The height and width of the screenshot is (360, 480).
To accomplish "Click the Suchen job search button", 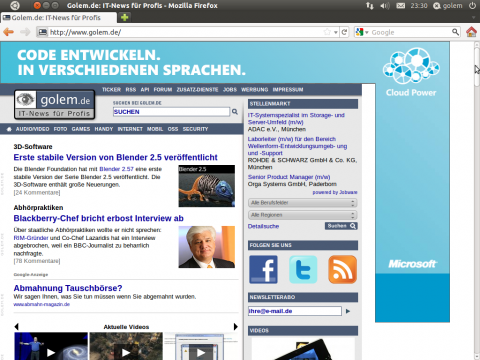I will (x=341, y=226).
